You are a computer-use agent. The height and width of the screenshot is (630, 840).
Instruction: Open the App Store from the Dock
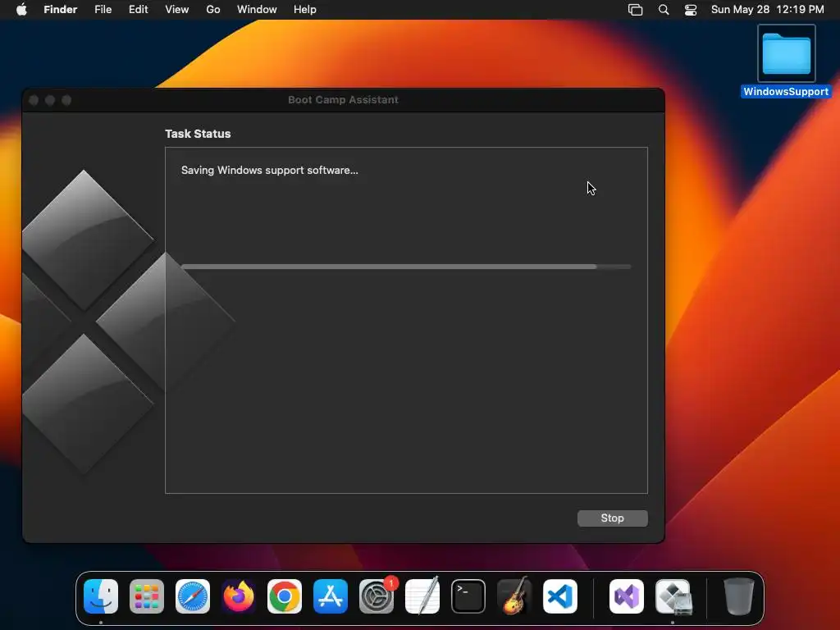pos(331,596)
